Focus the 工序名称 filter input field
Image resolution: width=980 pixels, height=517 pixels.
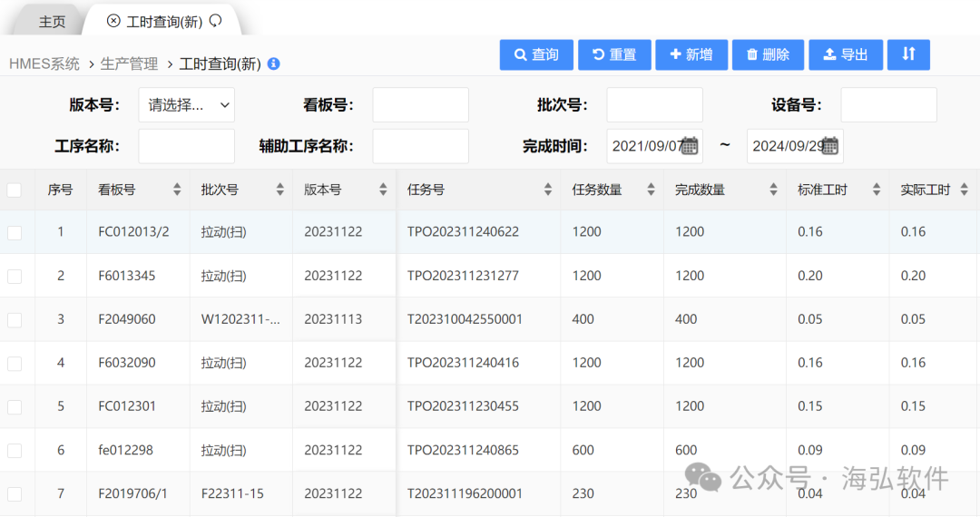coord(186,146)
